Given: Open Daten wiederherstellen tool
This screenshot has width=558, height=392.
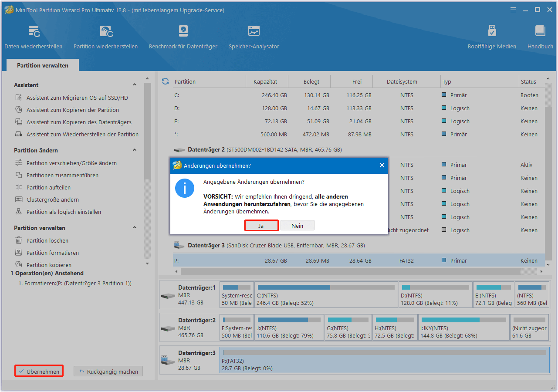Looking at the screenshot, I should [34, 37].
